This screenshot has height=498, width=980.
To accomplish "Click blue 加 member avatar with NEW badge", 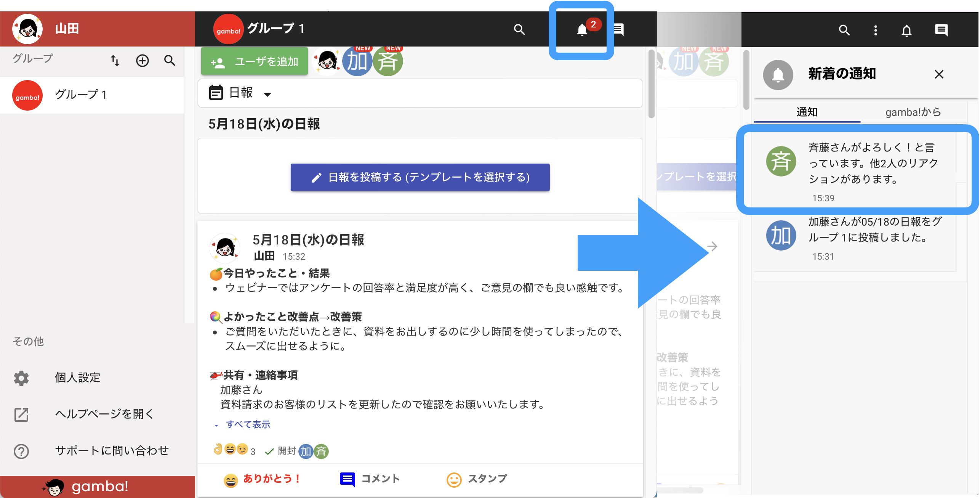I will pyautogui.click(x=357, y=61).
